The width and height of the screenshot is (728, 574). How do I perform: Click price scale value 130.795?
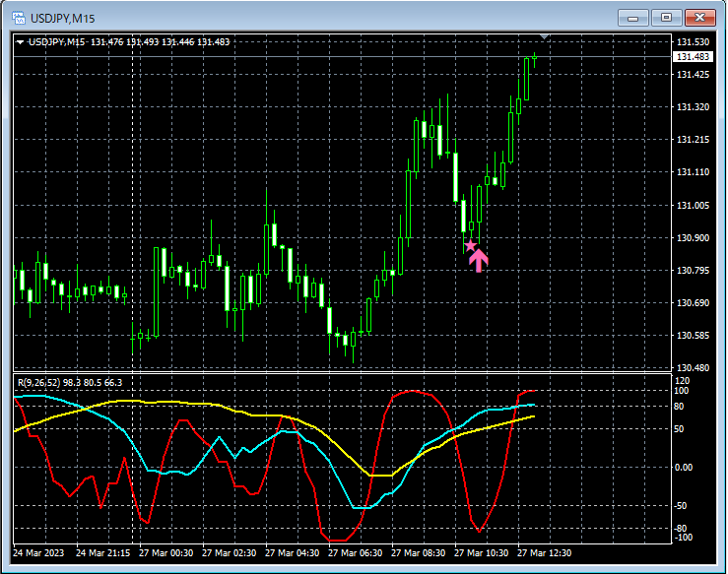(694, 271)
